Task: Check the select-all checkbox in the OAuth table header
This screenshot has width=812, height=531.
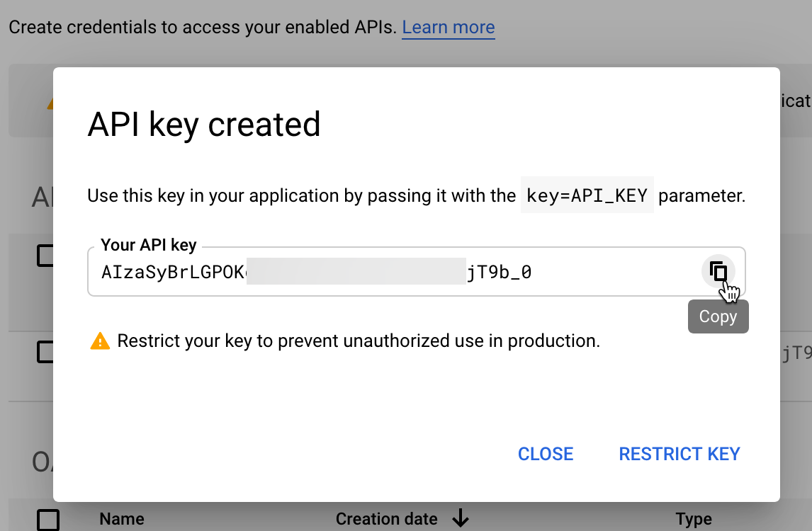Action: tap(48, 518)
